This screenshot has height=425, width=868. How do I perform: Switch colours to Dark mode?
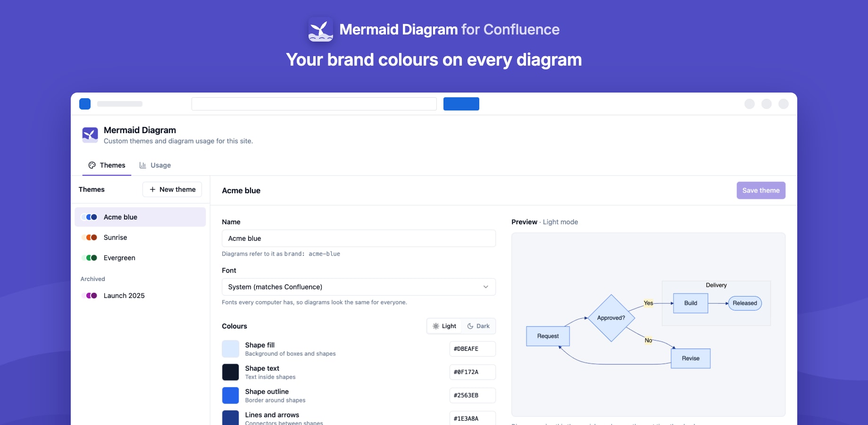click(x=478, y=326)
